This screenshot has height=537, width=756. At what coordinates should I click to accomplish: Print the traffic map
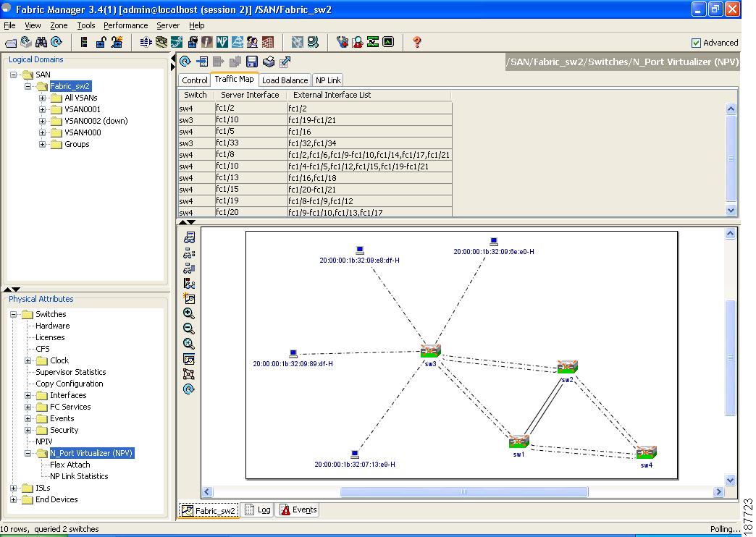coord(269,61)
